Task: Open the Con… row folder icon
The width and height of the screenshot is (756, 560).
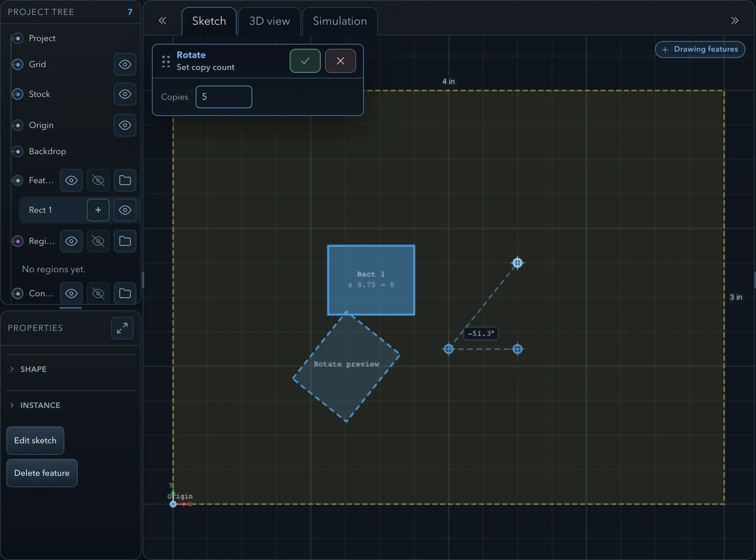Action: [x=125, y=293]
